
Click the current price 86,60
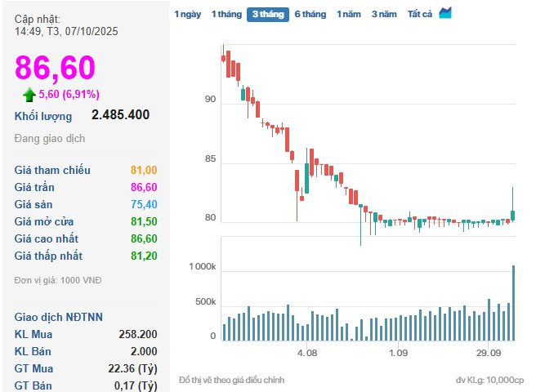tap(55, 68)
